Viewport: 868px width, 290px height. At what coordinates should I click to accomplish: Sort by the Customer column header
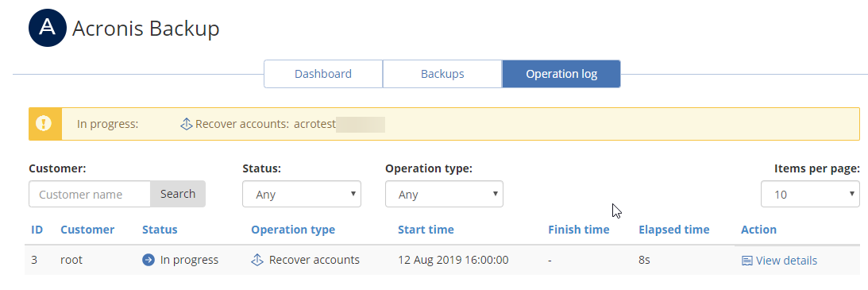[x=87, y=230]
